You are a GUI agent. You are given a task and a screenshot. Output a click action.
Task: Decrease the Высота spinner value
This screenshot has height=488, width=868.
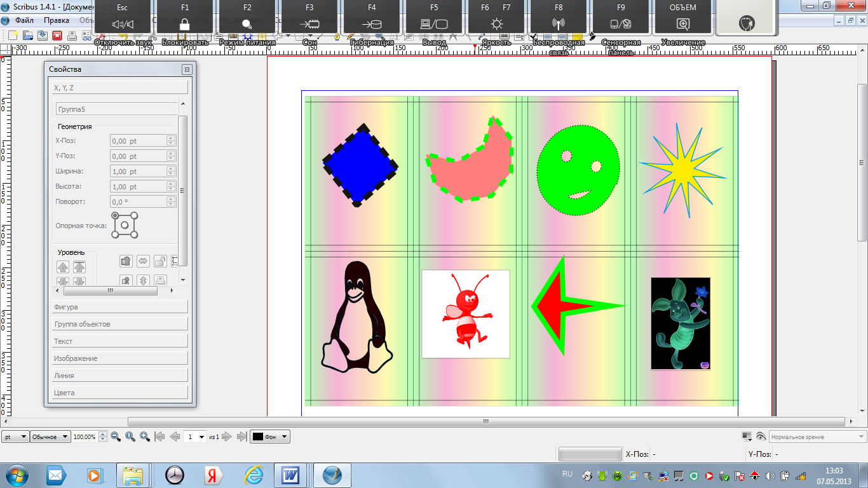[171, 190]
